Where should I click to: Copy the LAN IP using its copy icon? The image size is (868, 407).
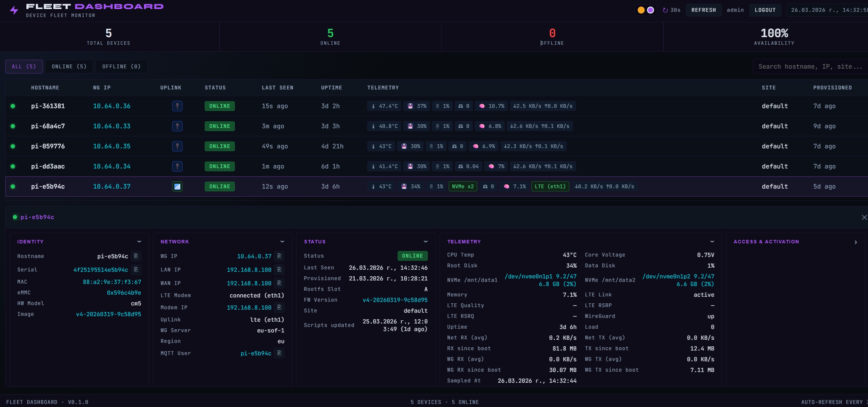pyautogui.click(x=279, y=269)
